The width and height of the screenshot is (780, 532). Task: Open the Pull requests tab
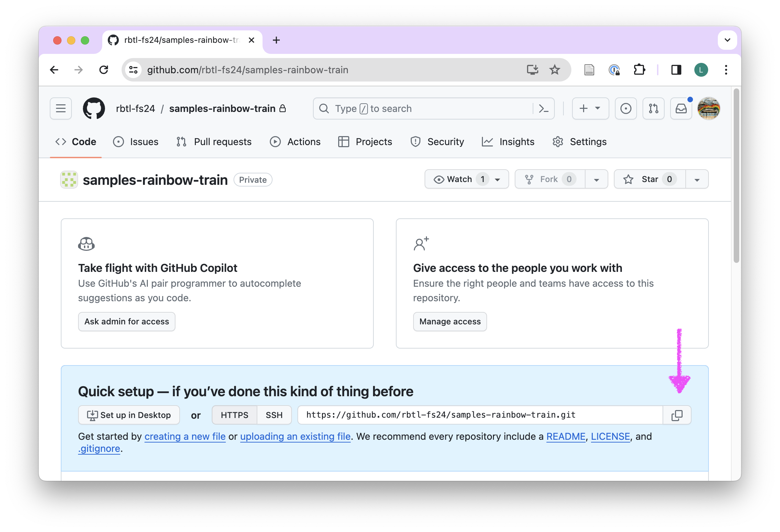point(214,142)
